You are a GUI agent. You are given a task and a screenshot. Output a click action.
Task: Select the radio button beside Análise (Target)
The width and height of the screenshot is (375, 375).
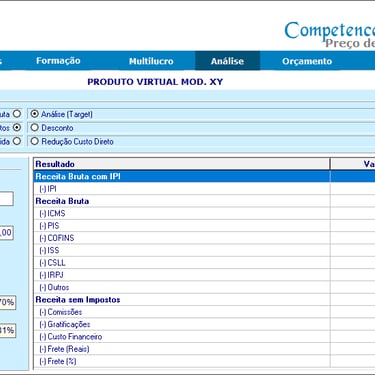[34, 114]
